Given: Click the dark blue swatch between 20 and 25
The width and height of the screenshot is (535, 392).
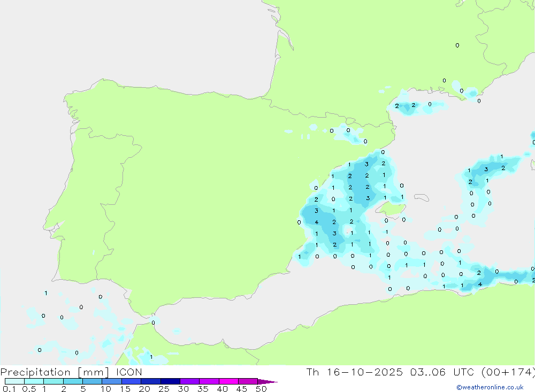Looking at the screenshot, I should point(151,381).
